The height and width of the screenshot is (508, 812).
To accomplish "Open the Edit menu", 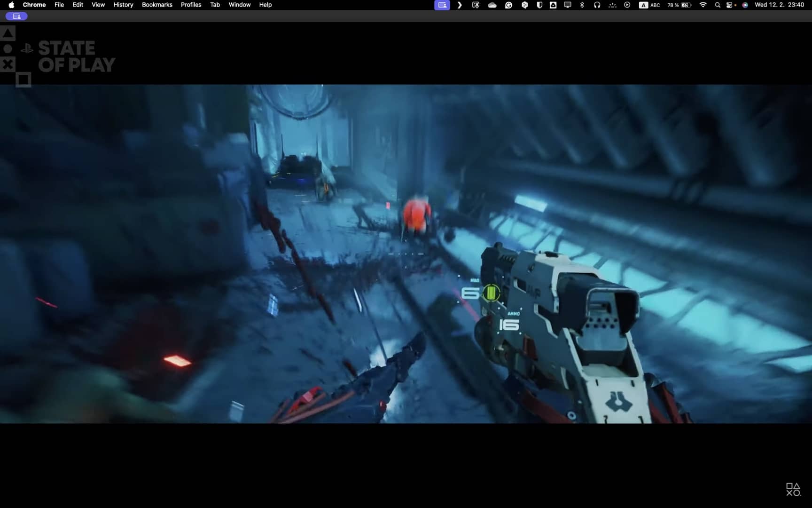I will 78,5.
